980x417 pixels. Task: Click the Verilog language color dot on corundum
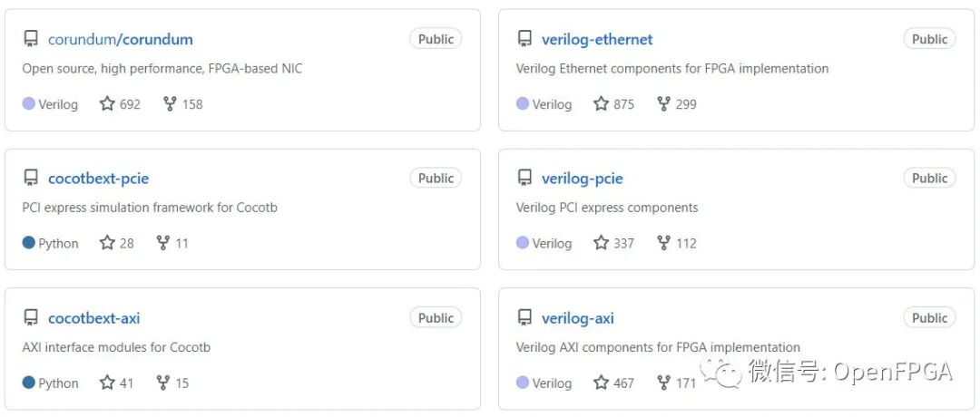[29, 103]
